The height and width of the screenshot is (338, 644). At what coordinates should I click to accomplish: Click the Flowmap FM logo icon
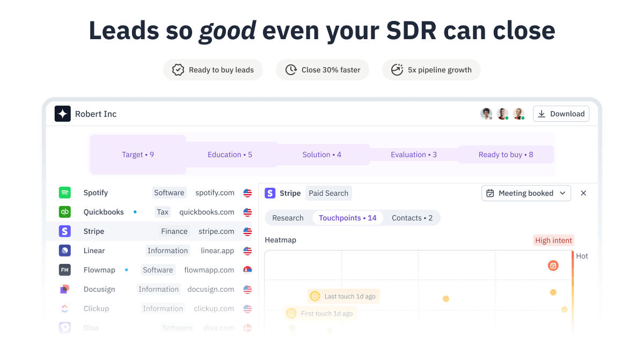65,270
